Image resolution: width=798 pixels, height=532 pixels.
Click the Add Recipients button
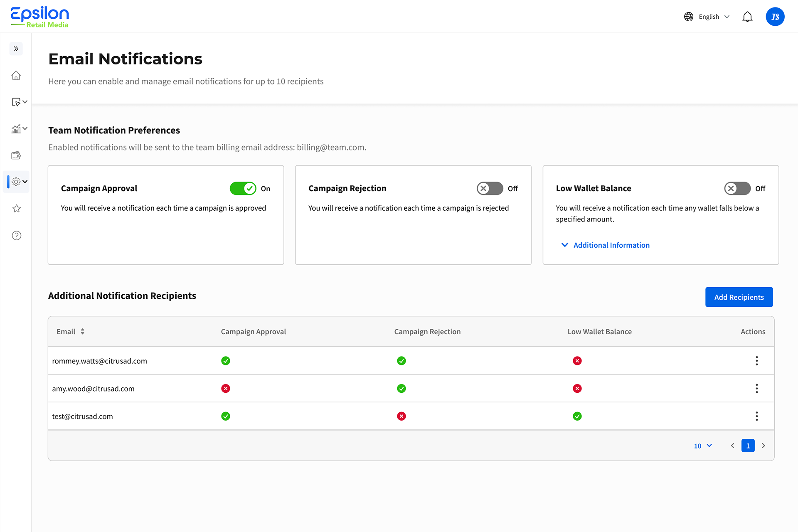click(x=739, y=297)
